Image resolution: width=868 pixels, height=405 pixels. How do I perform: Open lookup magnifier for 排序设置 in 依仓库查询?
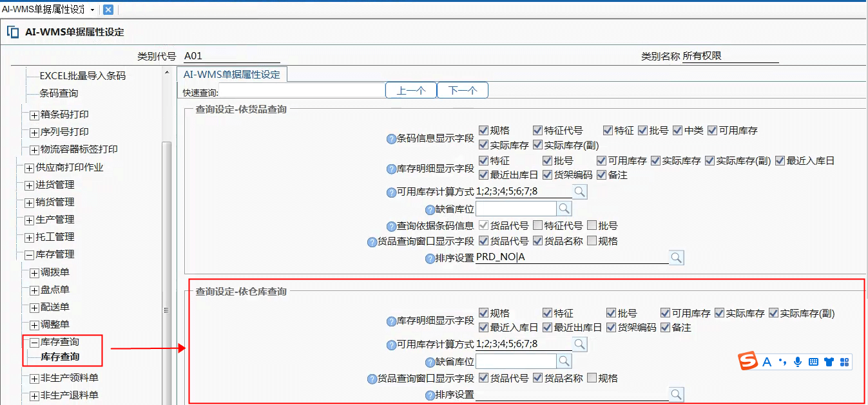click(x=676, y=394)
